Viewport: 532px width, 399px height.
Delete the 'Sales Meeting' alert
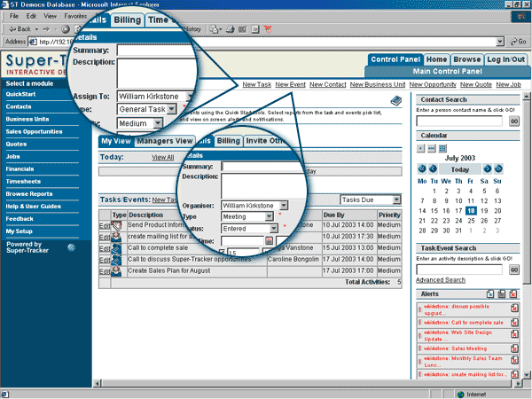point(514,348)
